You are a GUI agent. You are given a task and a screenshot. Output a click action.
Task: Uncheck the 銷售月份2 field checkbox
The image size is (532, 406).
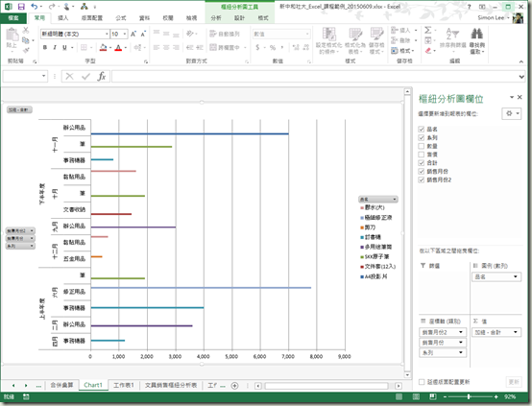click(422, 179)
